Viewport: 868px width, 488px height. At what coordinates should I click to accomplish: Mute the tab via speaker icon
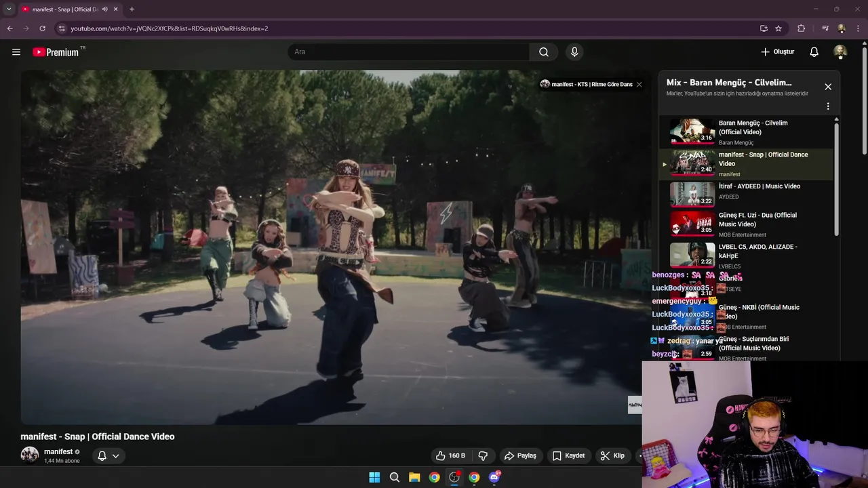[104, 9]
